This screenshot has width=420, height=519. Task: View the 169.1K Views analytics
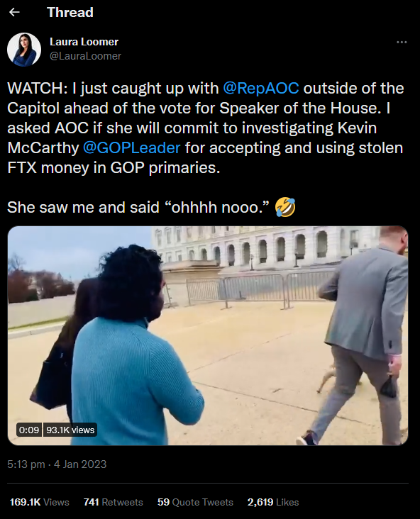click(40, 502)
